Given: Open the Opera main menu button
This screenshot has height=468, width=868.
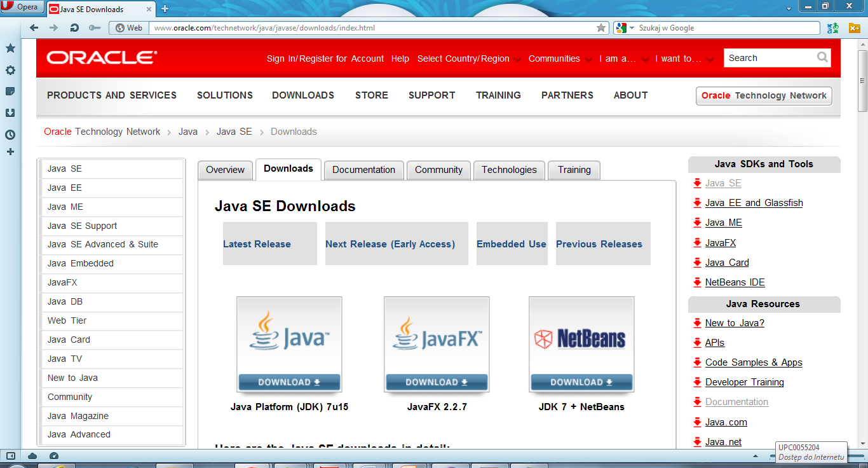Looking at the screenshot, I should point(22,7).
